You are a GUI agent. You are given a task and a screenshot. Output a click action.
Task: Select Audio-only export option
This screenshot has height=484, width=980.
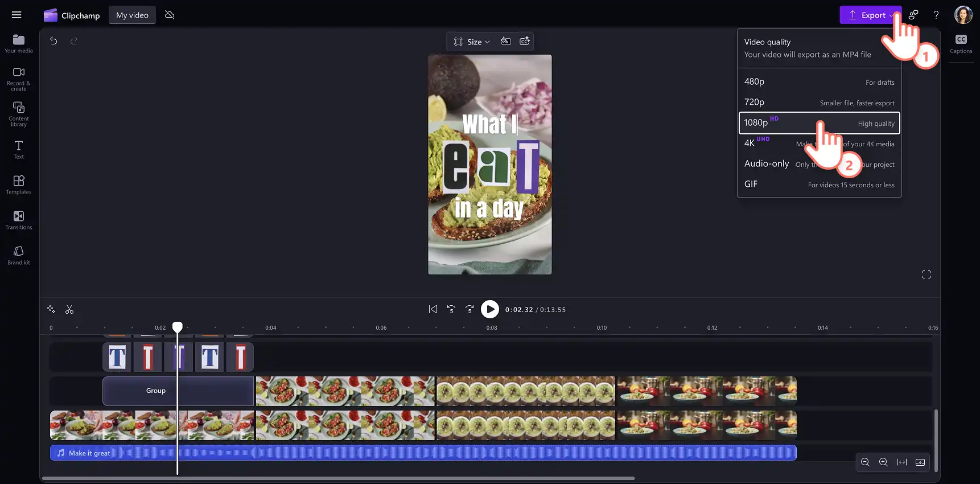[820, 164]
